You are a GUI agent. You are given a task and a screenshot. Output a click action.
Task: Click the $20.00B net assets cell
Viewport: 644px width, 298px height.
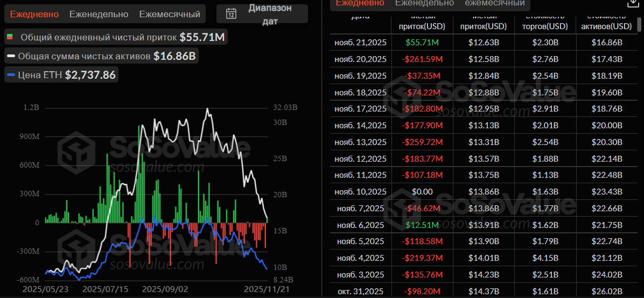607,126
